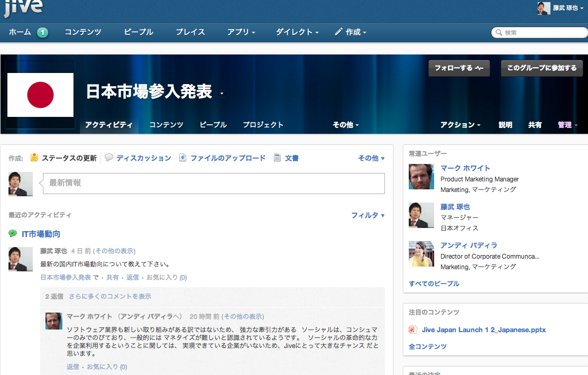Click the すべてのピープル link

tap(434, 283)
